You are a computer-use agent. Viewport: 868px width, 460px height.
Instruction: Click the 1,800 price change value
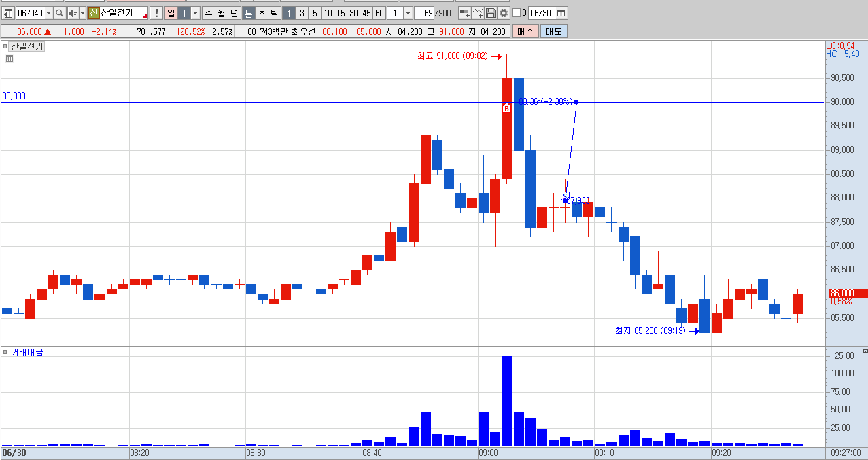click(73, 31)
